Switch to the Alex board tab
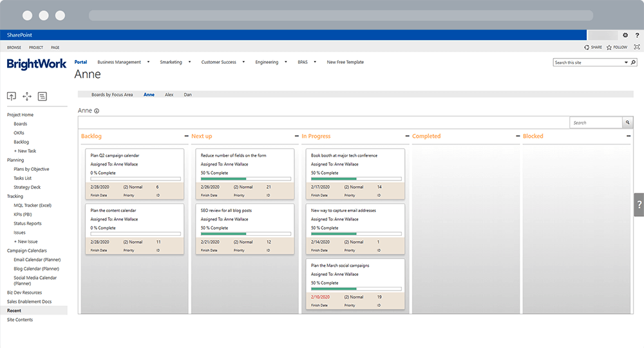The width and height of the screenshot is (644, 348). pos(169,95)
